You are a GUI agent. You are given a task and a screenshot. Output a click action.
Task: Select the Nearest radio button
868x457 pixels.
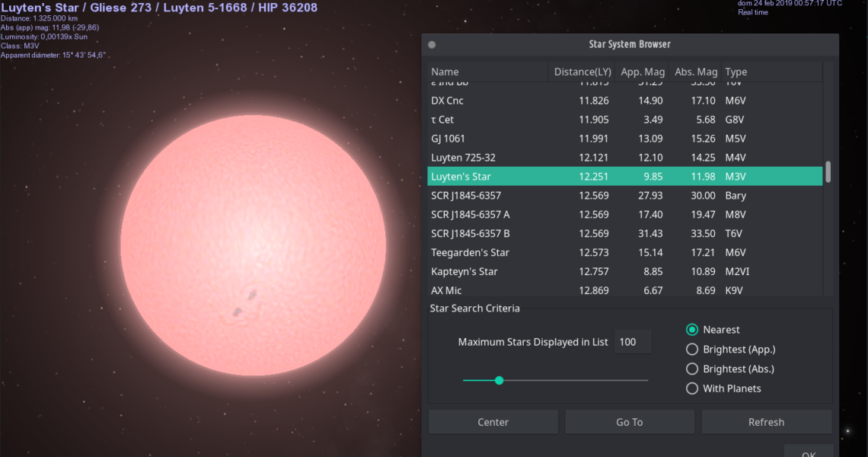(x=692, y=330)
